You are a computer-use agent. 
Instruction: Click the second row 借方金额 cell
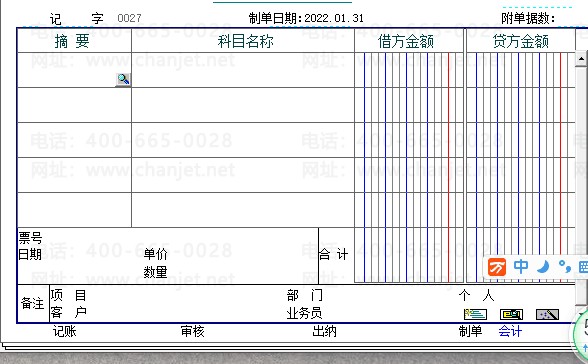(409, 105)
